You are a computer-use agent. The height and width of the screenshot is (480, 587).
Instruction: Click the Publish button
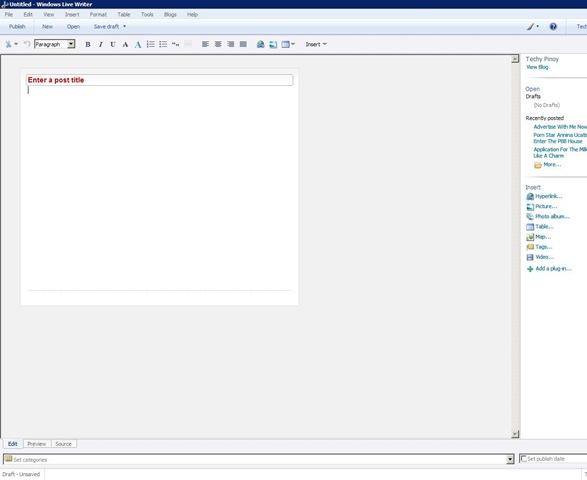click(17, 27)
